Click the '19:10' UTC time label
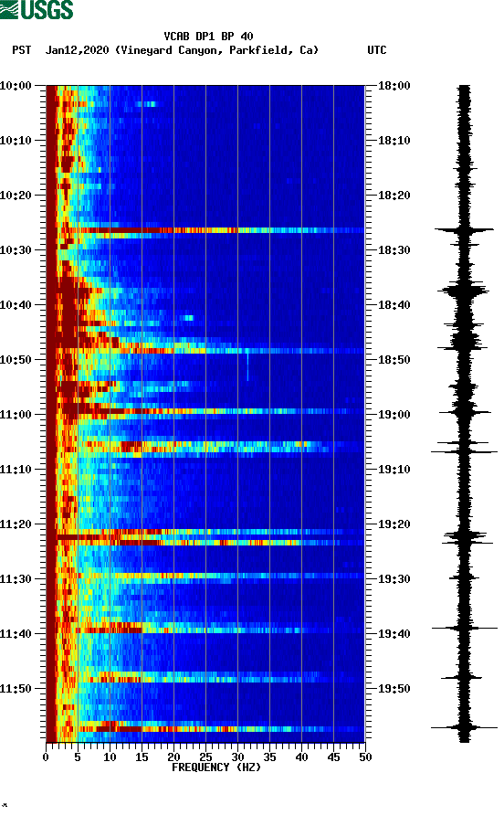The image size is (504, 815). coord(394,470)
